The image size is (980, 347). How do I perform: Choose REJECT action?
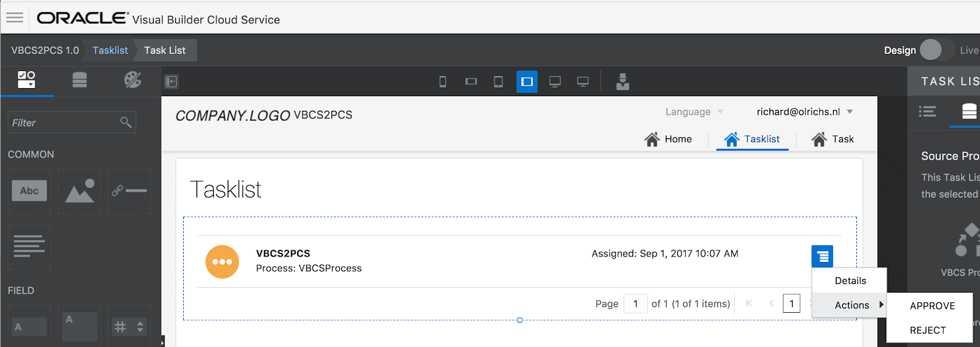pos(931,330)
